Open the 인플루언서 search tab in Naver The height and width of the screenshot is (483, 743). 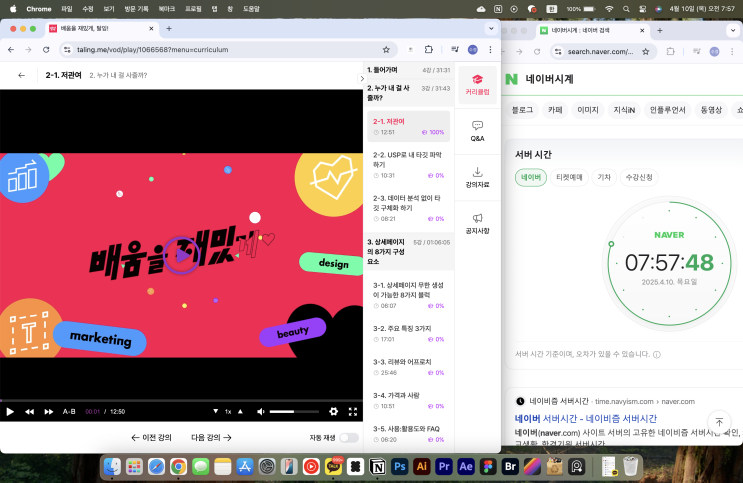pos(667,110)
